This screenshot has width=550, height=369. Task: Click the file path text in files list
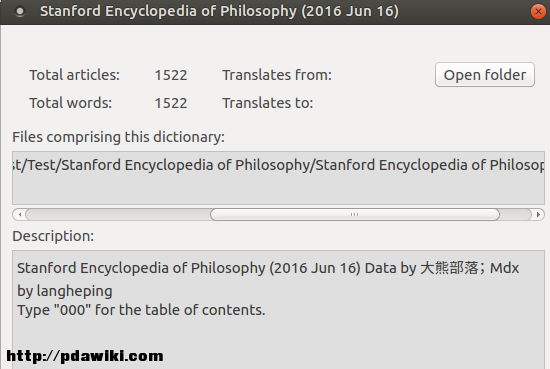(279, 165)
